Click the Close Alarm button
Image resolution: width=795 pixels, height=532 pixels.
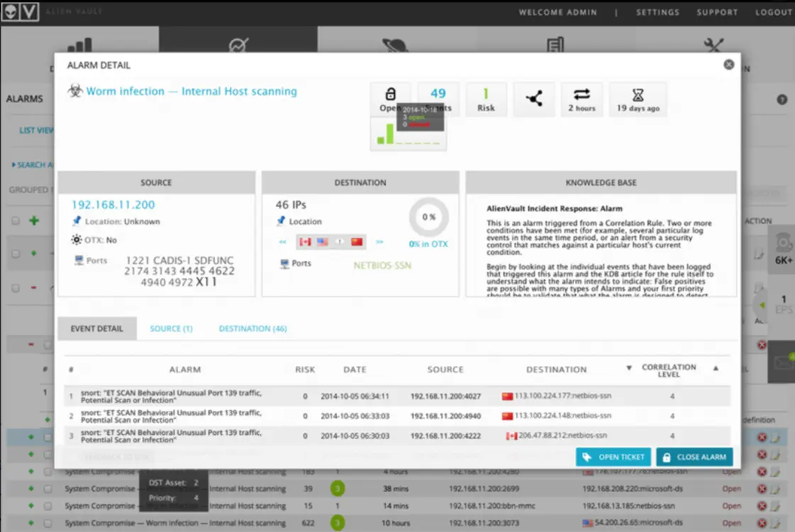pyautogui.click(x=694, y=457)
